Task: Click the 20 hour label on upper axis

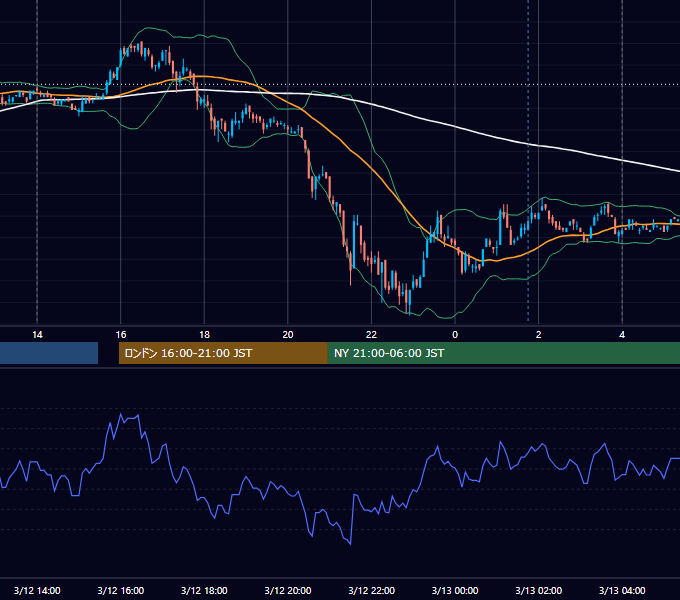Action: [x=288, y=335]
